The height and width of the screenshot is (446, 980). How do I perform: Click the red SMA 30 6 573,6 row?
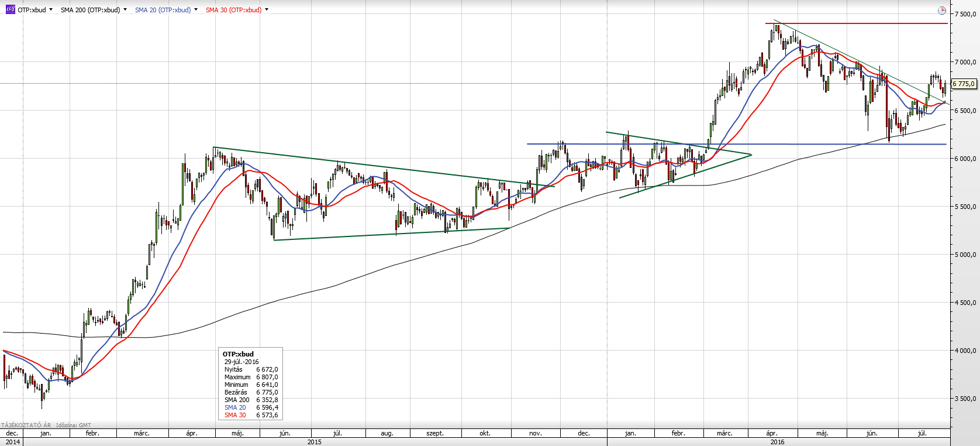[251, 415]
